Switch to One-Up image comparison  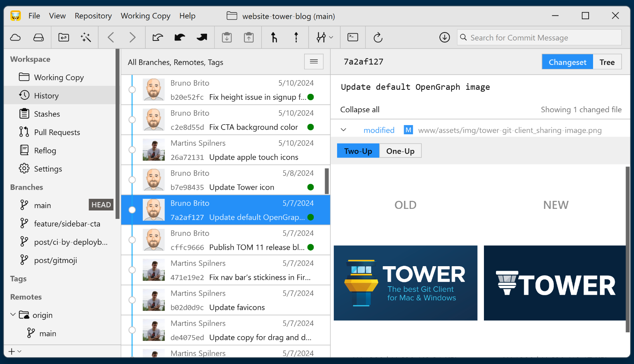click(x=400, y=151)
